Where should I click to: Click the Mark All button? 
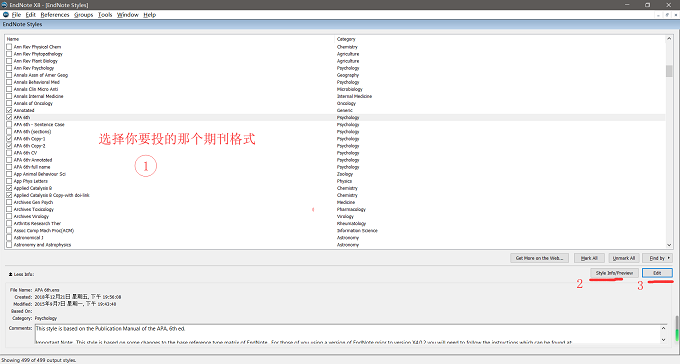589,258
